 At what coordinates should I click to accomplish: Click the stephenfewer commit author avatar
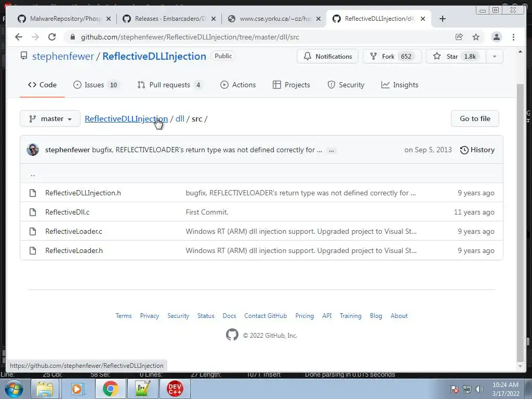click(x=33, y=150)
